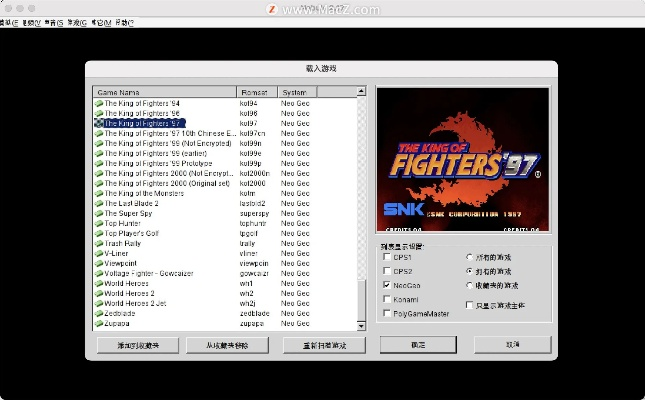Click the game list scrollbar down arrow
This screenshot has height=400, width=645.
point(361,324)
